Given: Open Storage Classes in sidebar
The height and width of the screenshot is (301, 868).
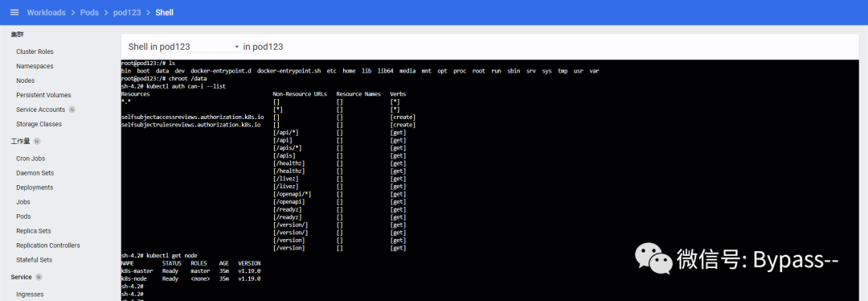Looking at the screenshot, I should click(39, 124).
